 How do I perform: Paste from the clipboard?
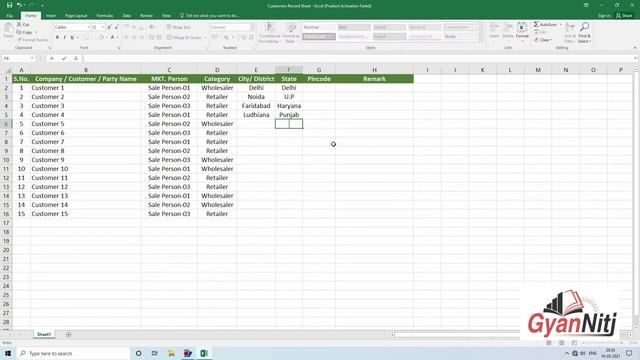point(8,31)
